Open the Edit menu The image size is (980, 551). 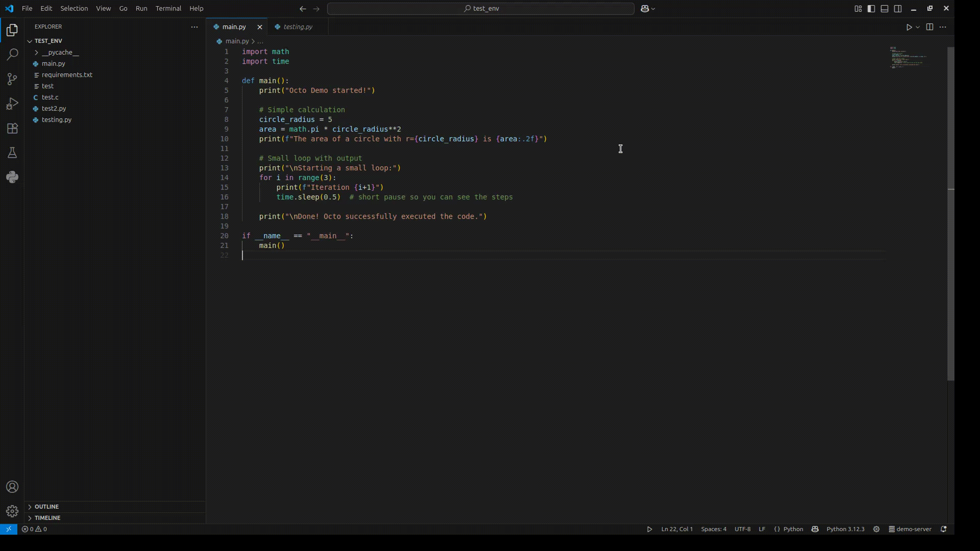[x=46, y=8]
